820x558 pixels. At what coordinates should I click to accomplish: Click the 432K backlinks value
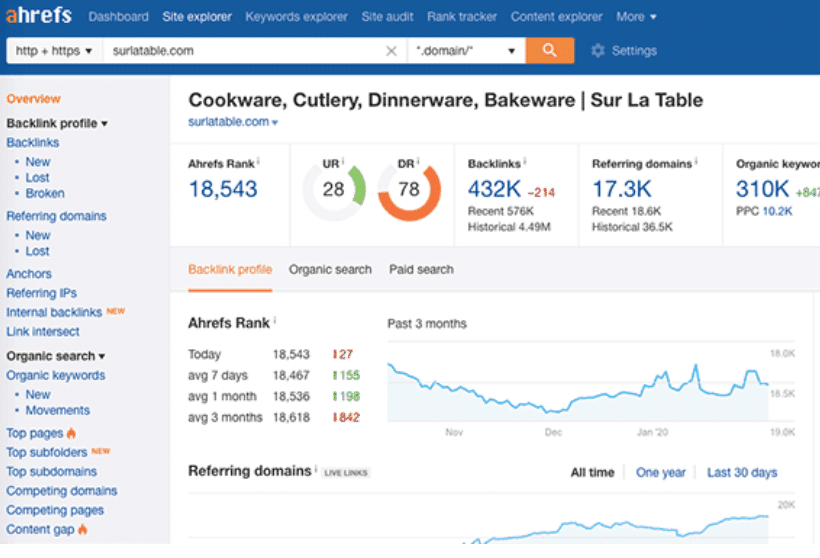[494, 189]
